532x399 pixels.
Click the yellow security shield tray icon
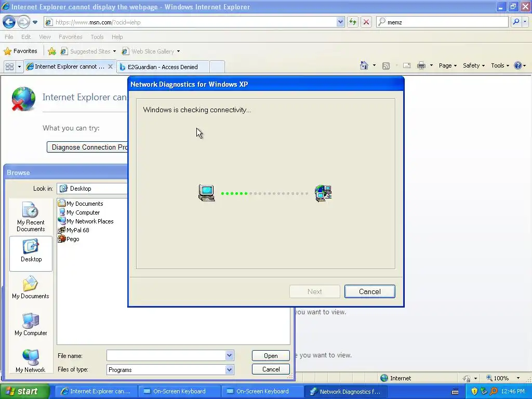tap(474, 391)
